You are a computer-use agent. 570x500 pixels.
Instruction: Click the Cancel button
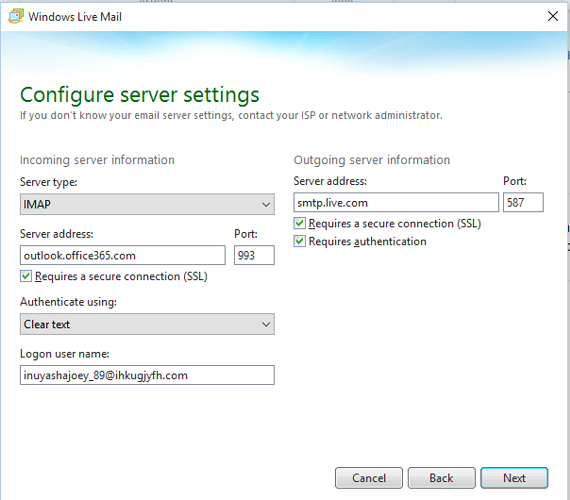(369, 478)
